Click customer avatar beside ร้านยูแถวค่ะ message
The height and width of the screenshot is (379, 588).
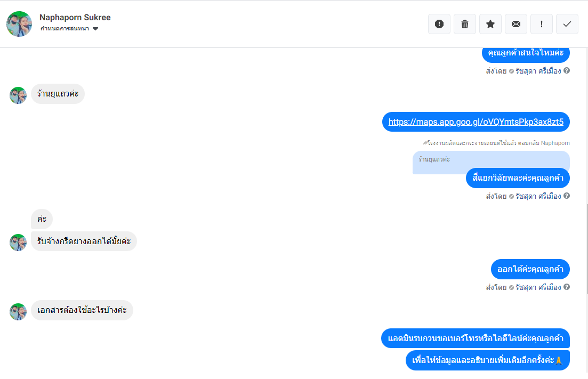(x=18, y=95)
